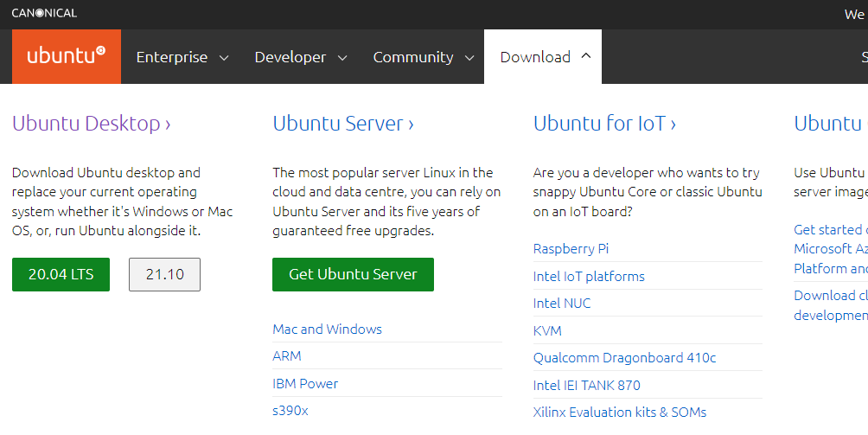This screenshot has height=435, width=868.
Task: Expand the Community menu chevron
Action: pyautogui.click(x=469, y=58)
